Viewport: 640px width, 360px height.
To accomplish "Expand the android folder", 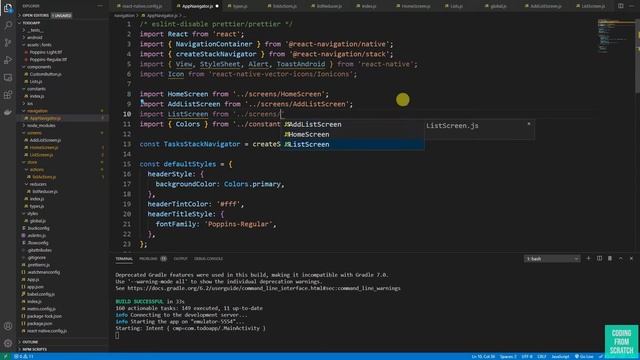I will 34,38.
